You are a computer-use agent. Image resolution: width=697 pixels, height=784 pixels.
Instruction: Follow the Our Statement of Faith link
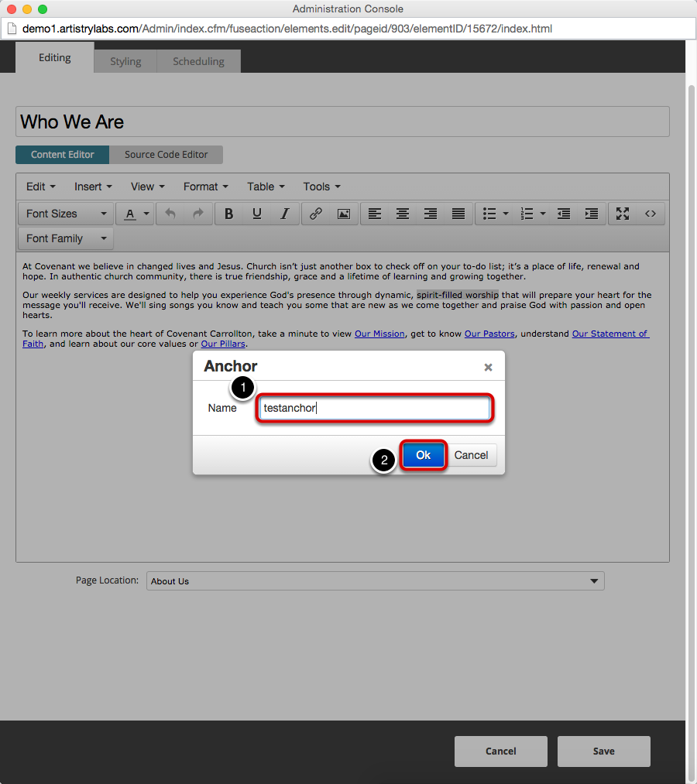[610, 334]
